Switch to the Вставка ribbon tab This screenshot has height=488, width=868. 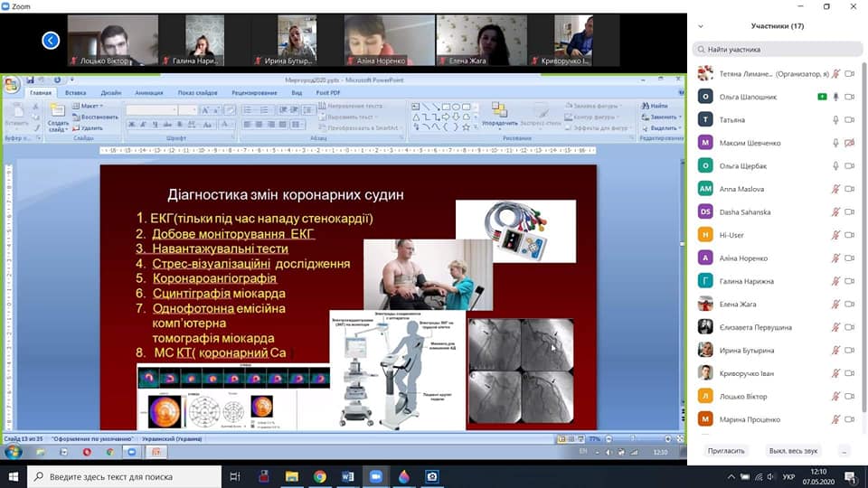tap(76, 93)
